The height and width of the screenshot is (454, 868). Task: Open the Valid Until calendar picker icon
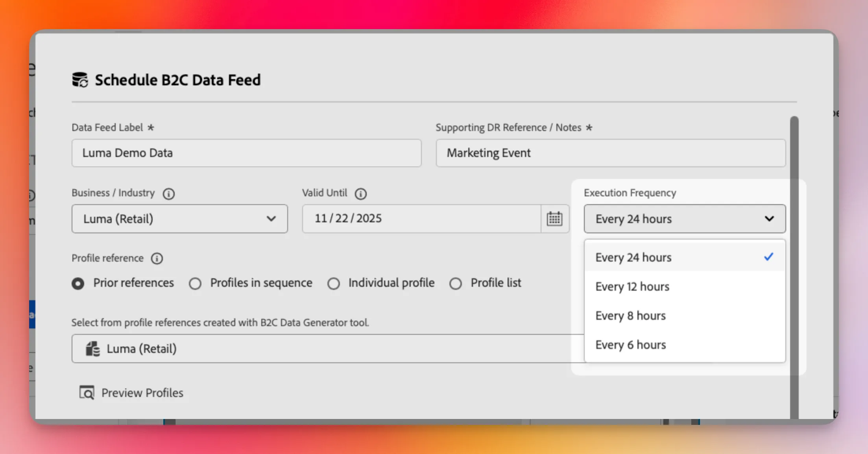click(x=554, y=219)
